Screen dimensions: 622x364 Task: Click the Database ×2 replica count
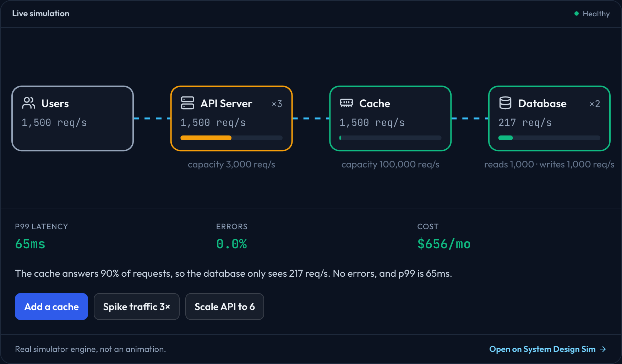pos(595,104)
